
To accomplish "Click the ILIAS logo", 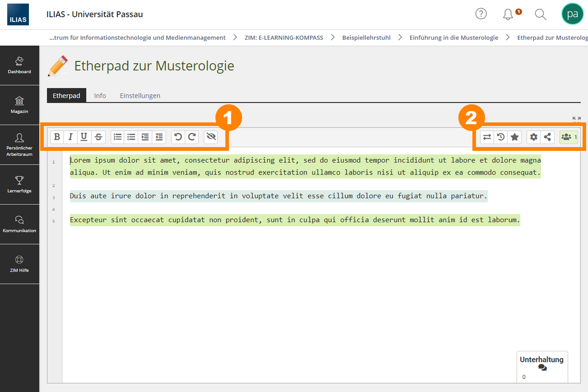I will click(18, 15).
